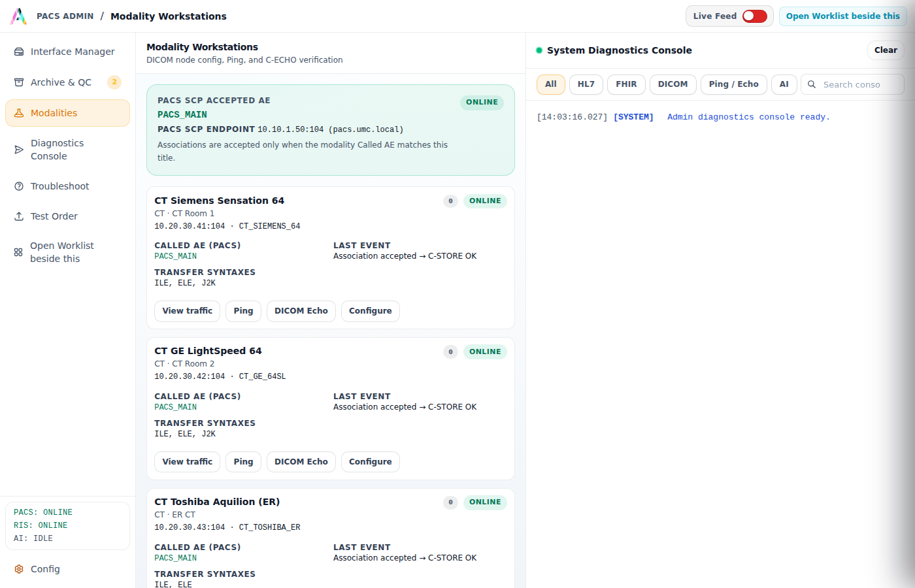Click the CT GE LightSpeed 64 title
The width and height of the screenshot is (915, 588).
click(x=208, y=351)
